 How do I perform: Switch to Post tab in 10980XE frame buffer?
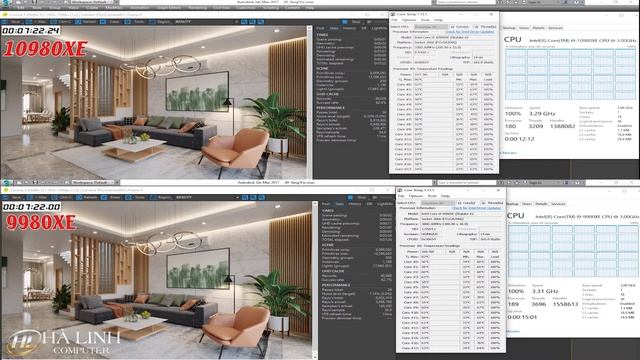[x=320, y=28]
